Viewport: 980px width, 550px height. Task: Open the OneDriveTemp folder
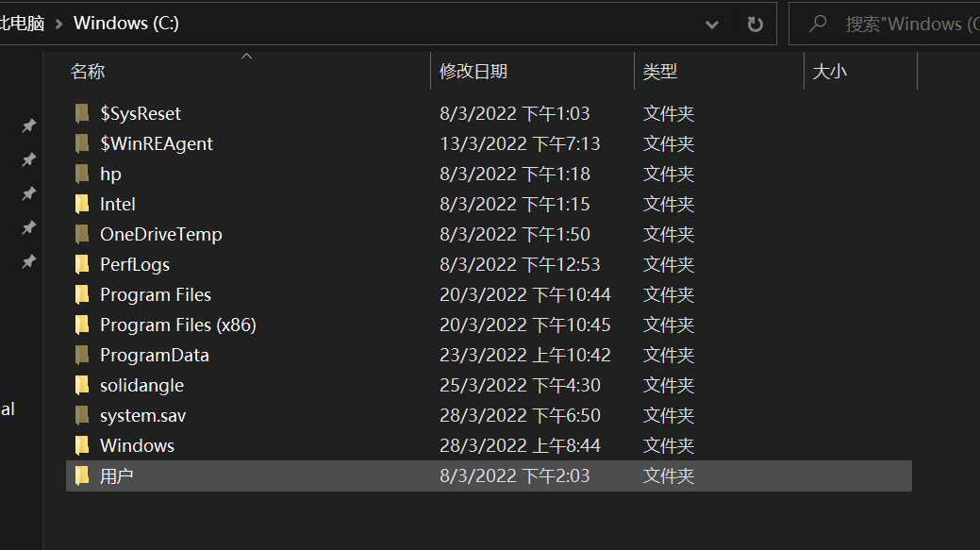160,234
